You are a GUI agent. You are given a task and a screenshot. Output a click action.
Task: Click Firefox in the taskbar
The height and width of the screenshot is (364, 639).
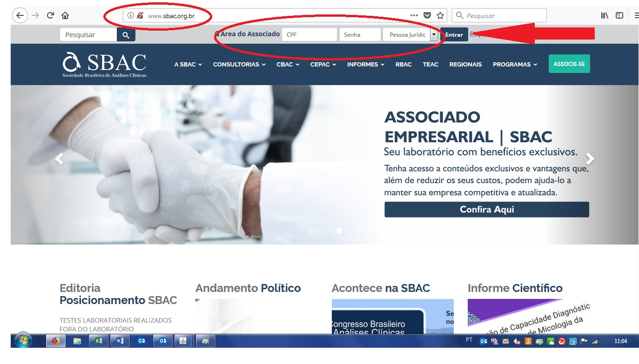tap(56, 341)
